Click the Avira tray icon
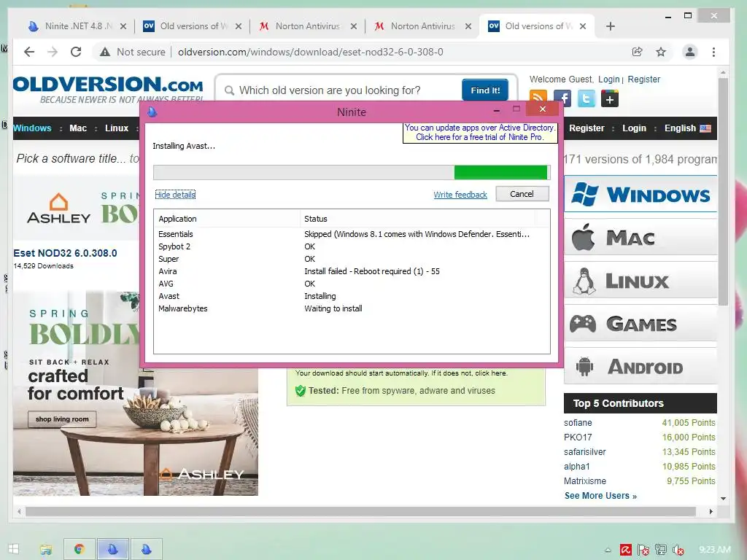Viewport: 747px width, 560px height. [625, 550]
